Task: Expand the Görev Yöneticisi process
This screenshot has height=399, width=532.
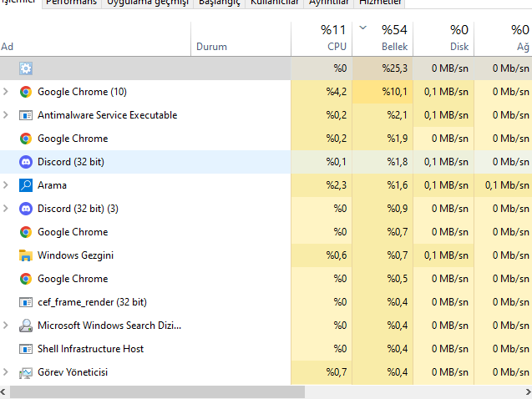Action: 5,372
